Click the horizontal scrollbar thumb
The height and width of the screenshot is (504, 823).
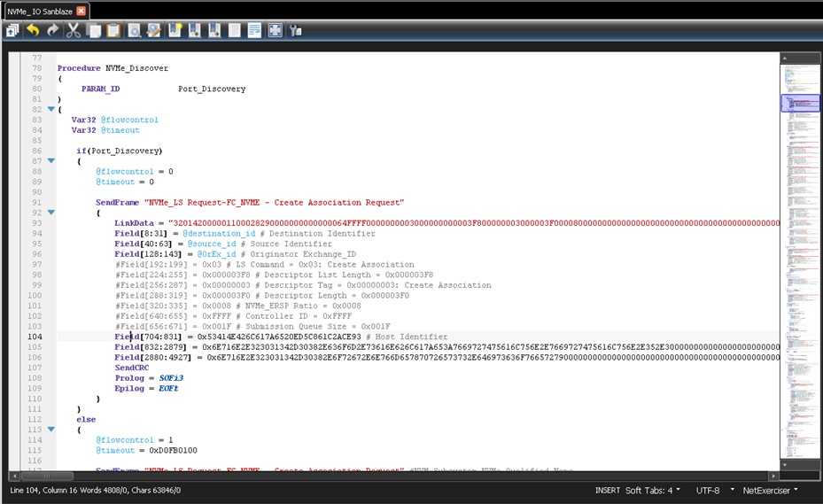point(47,477)
